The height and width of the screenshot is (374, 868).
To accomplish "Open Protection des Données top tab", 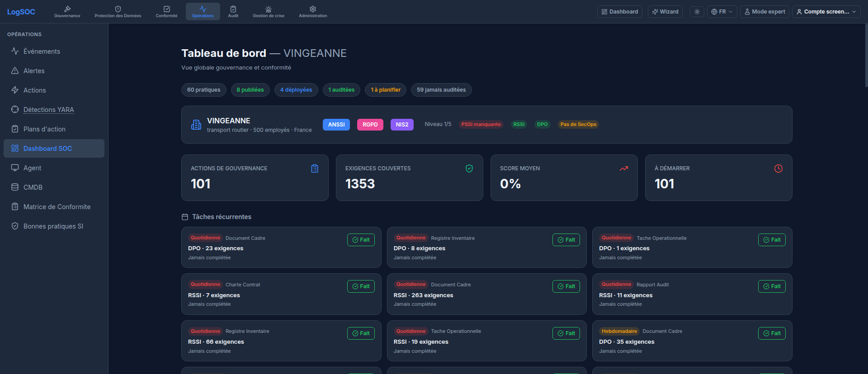I will click(118, 12).
